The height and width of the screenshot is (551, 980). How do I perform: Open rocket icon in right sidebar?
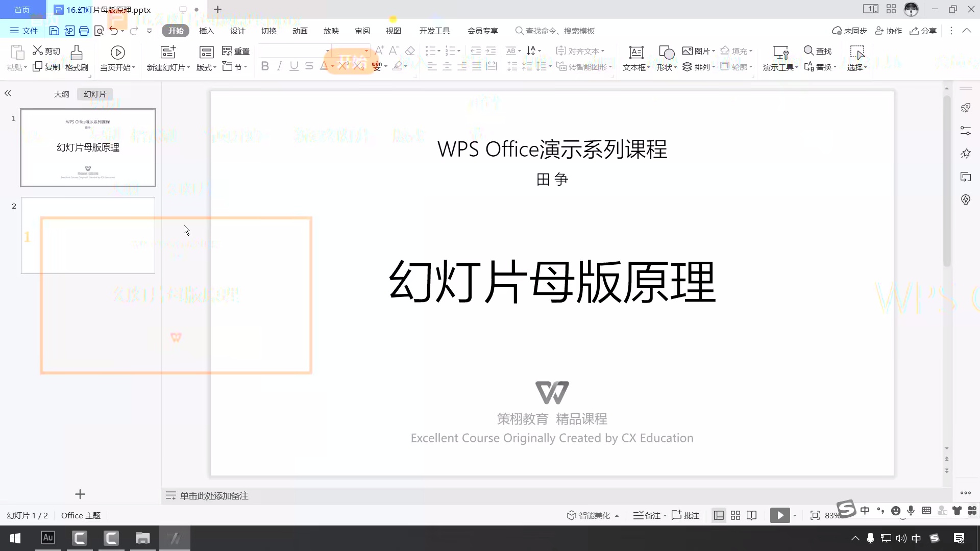pos(966,108)
